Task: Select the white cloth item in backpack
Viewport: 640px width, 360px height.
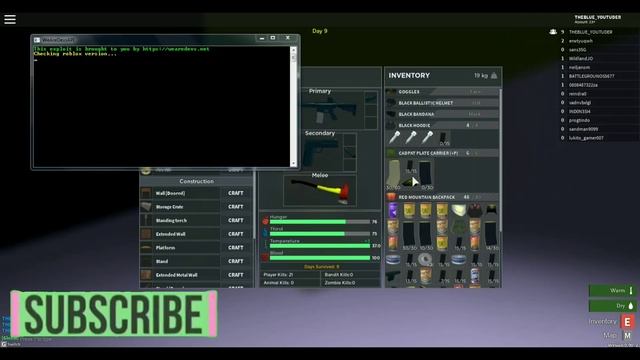Action: tap(459, 211)
